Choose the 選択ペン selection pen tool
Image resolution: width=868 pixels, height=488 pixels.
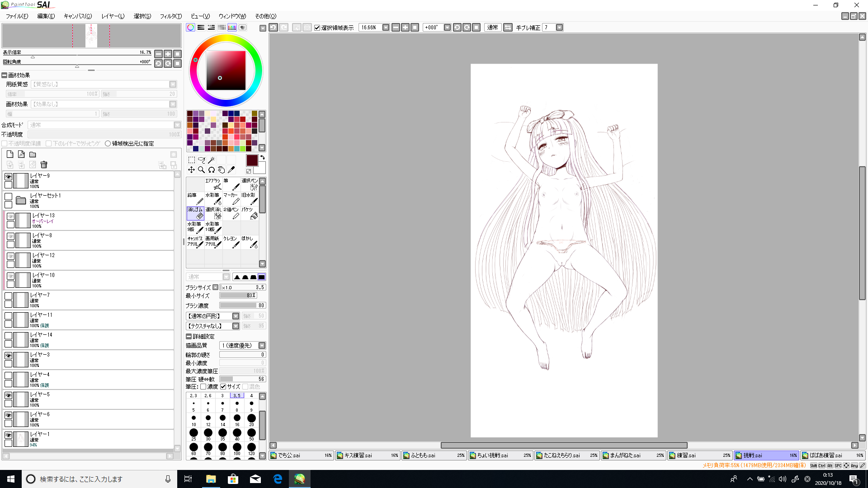click(x=250, y=184)
